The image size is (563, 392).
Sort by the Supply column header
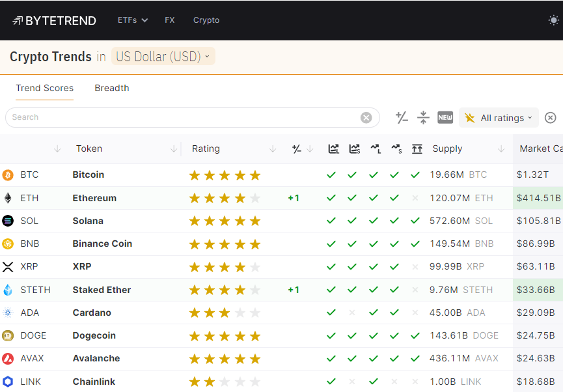pos(447,148)
